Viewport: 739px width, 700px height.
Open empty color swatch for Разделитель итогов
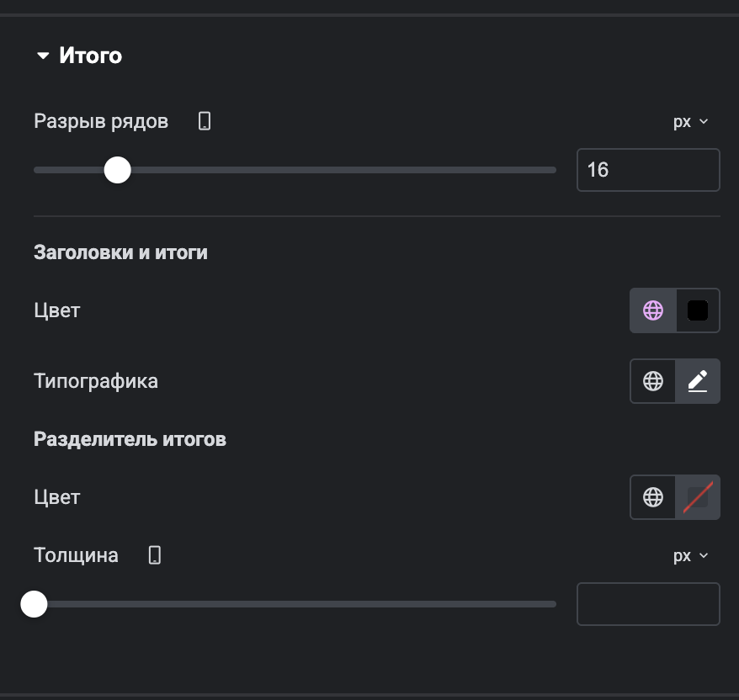[x=698, y=497]
